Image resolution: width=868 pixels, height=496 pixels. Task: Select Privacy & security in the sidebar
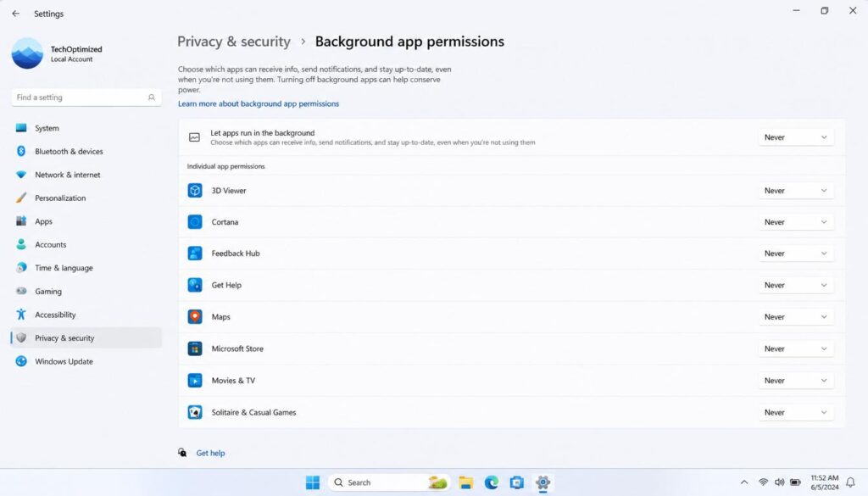pos(86,337)
